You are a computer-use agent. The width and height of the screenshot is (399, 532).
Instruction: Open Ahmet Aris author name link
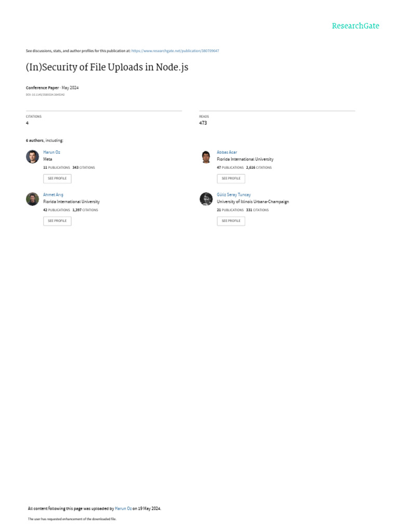tap(54, 195)
